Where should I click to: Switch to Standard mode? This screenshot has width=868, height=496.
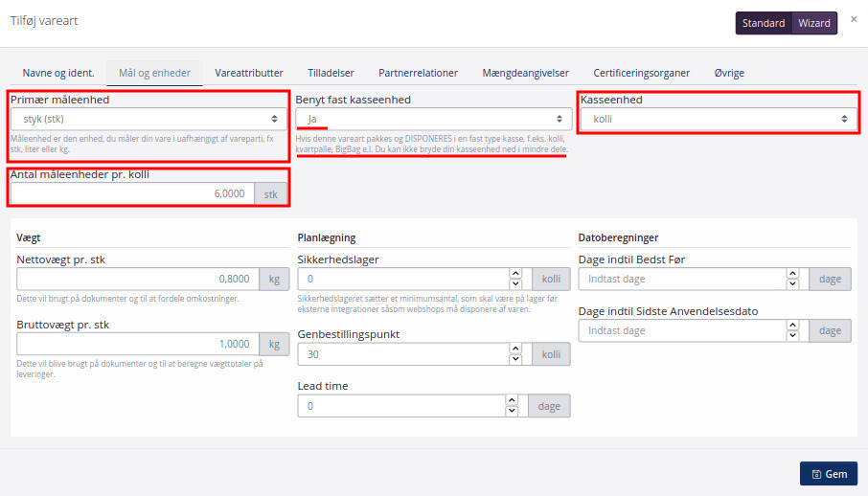tap(764, 23)
